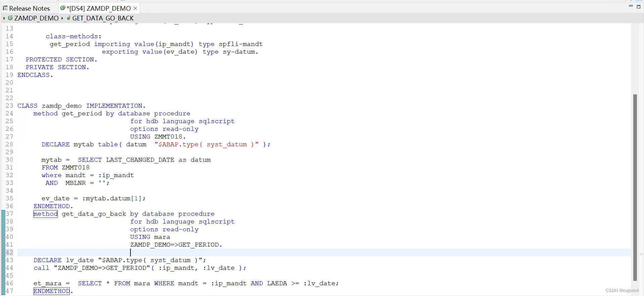Click the ENDMETHOD keyword on line 47

click(52, 291)
